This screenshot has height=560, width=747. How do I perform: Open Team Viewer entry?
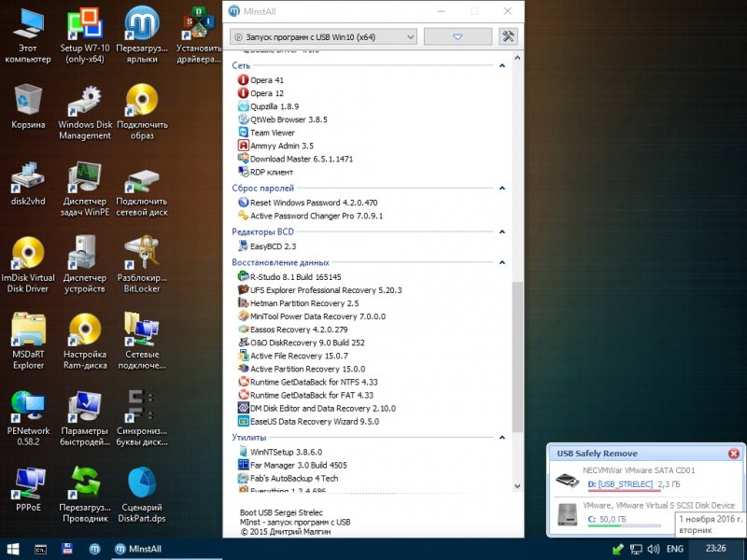click(x=272, y=133)
